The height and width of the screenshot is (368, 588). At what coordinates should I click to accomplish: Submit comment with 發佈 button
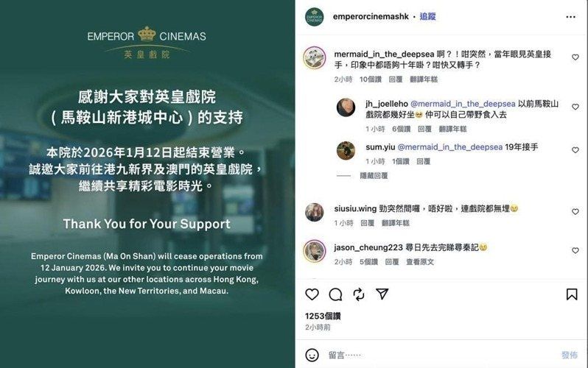click(570, 355)
